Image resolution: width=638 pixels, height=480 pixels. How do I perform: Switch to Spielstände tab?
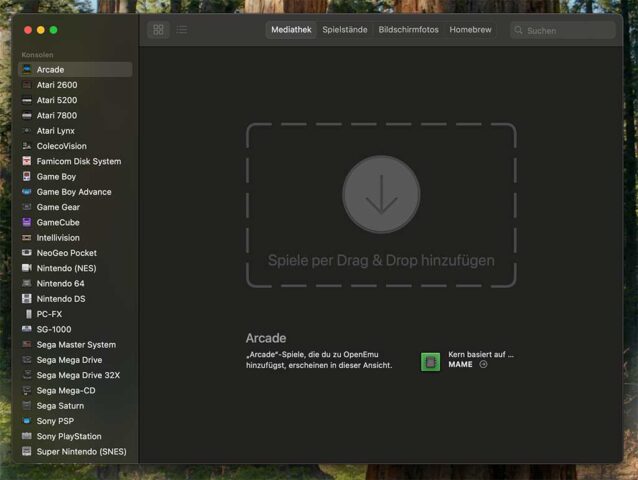[x=345, y=30]
